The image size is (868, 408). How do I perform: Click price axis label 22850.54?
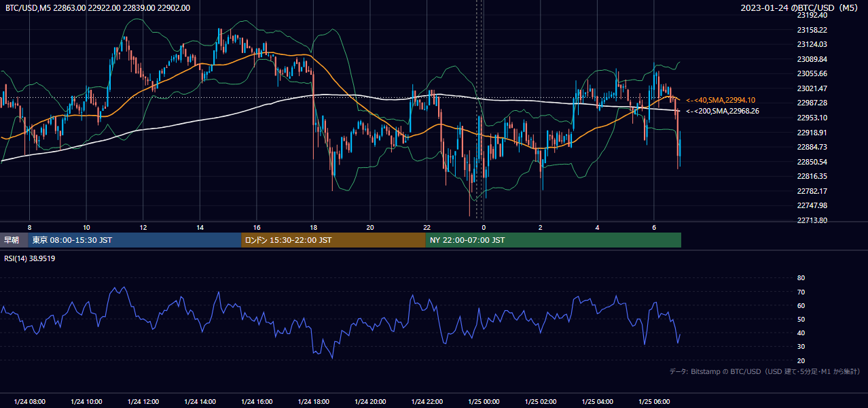(812, 162)
